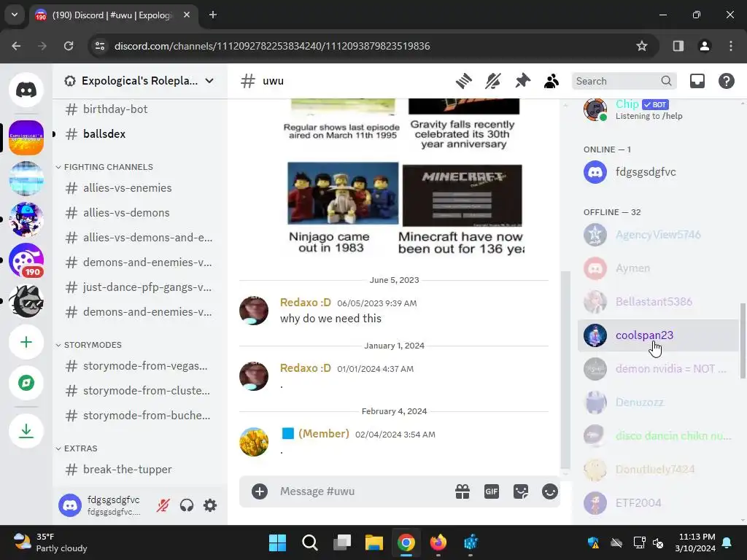Open the cat with sunglasses server
Viewport: 747px width, 560px height.
(26, 301)
